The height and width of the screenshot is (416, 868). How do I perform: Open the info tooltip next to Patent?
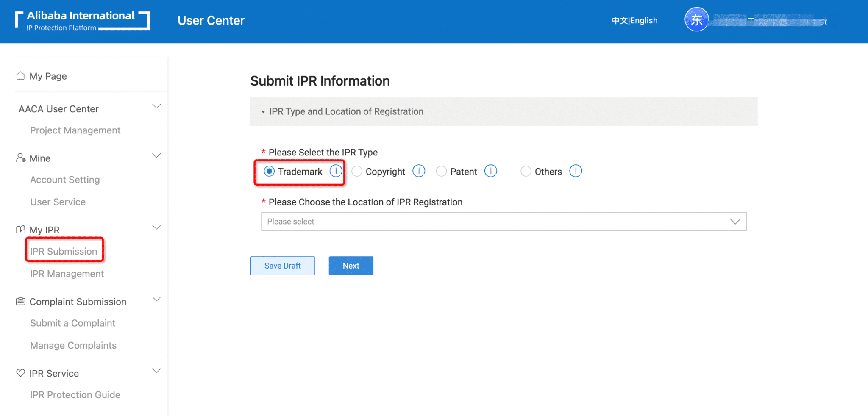[x=490, y=171]
